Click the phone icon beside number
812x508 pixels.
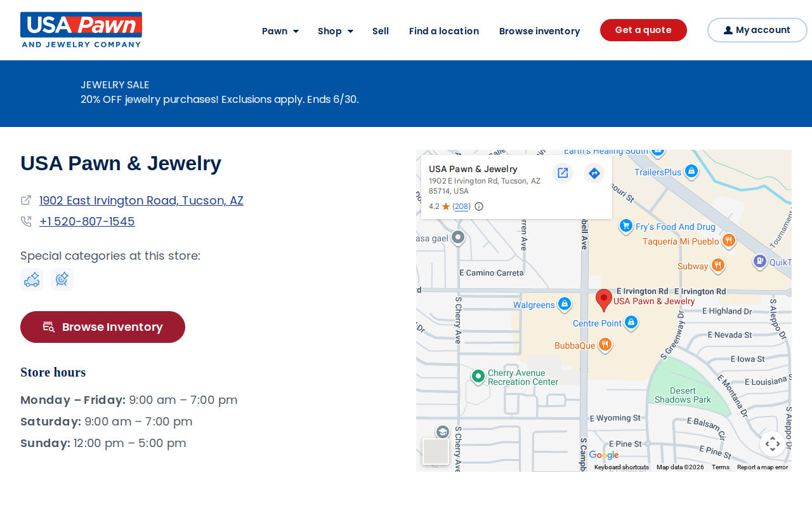click(26, 222)
